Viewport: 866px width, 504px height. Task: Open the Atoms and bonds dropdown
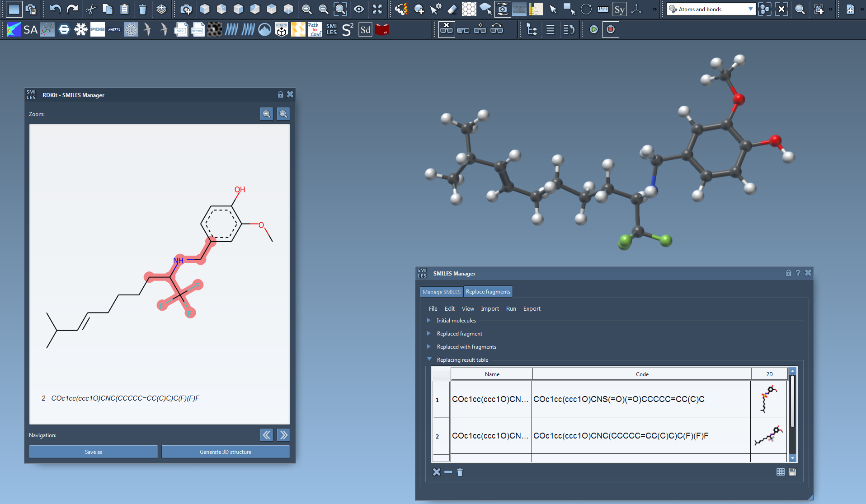(750, 9)
